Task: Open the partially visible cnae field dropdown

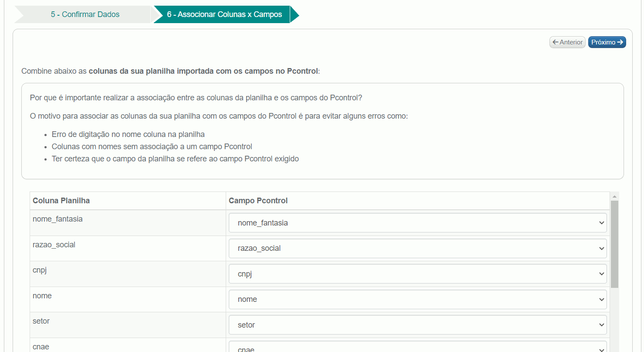Action: coord(418,347)
